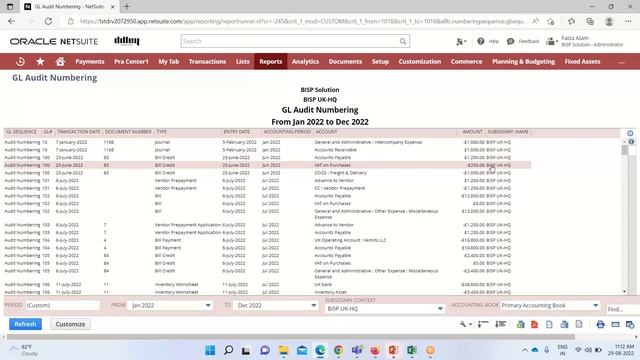The height and width of the screenshot is (360, 640).
Task: Open Windows Start menu
Action: coord(210,350)
